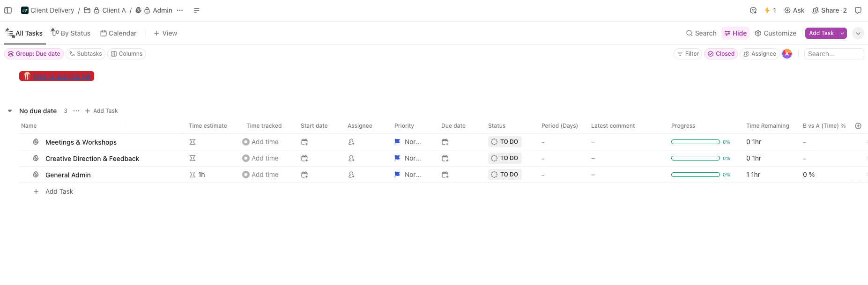The image size is (868, 285).
Task: Start time tracking on General Admin
Action: click(x=246, y=175)
